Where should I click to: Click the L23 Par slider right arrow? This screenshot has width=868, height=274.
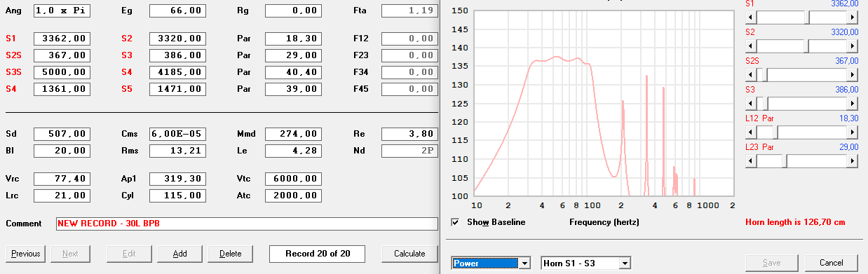pos(853,160)
